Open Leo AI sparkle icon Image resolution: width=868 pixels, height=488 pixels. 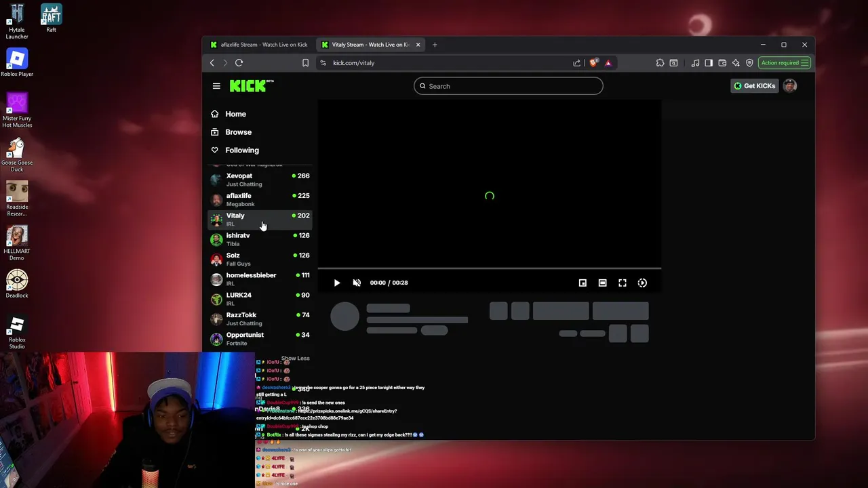click(x=736, y=63)
